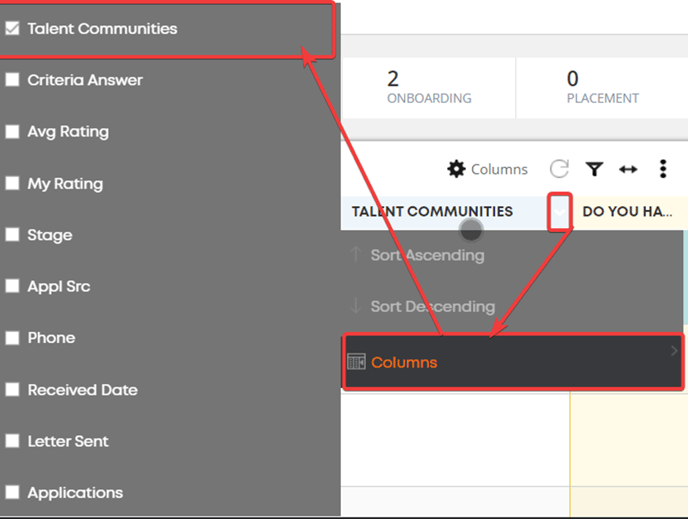Select the Columns menu entry
The image size is (688, 519).
(513, 362)
